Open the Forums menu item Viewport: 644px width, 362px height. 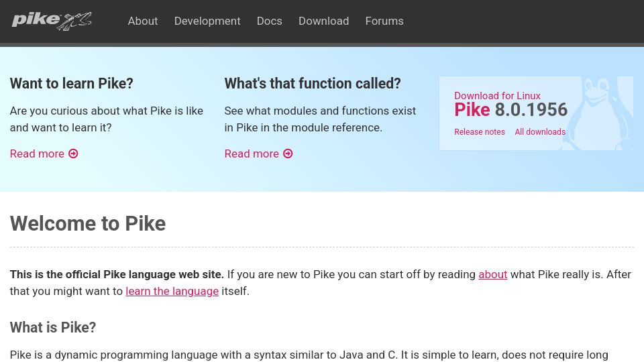coord(384,21)
